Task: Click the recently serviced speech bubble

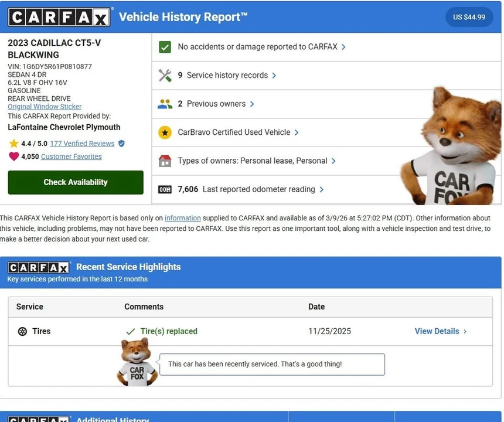Action: [x=272, y=365]
